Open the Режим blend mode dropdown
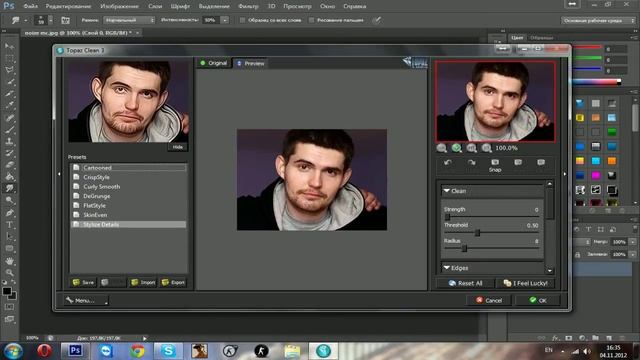 point(129,20)
